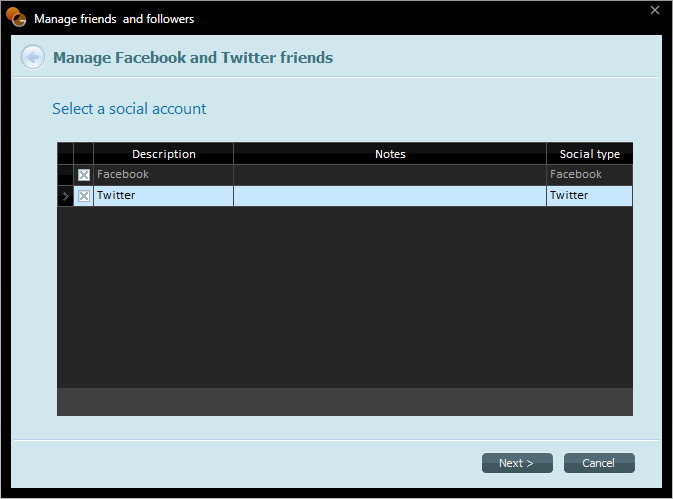
Task: Click Twitter in Social type column
Action: tap(590, 196)
